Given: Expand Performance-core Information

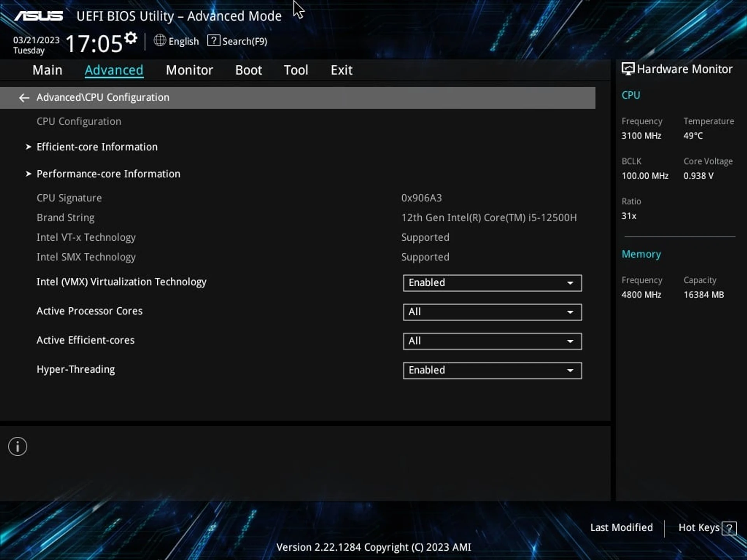Looking at the screenshot, I should click(x=108, y=174).
